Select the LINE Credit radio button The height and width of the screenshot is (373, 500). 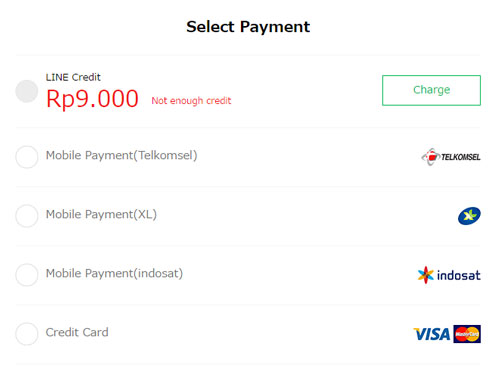point(27,91)
